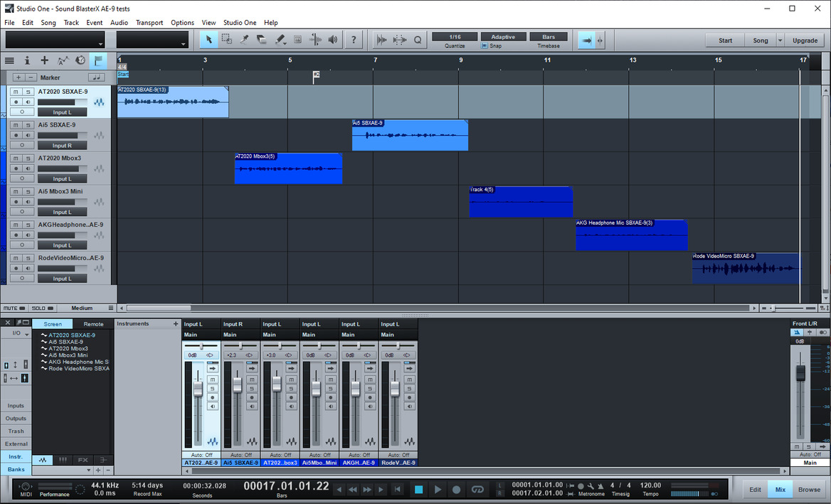This screenshot has height=504, width=831.
Task: Click the Strip Silence waveform icon
Action: pyautogui.click(x=381, y=40)
